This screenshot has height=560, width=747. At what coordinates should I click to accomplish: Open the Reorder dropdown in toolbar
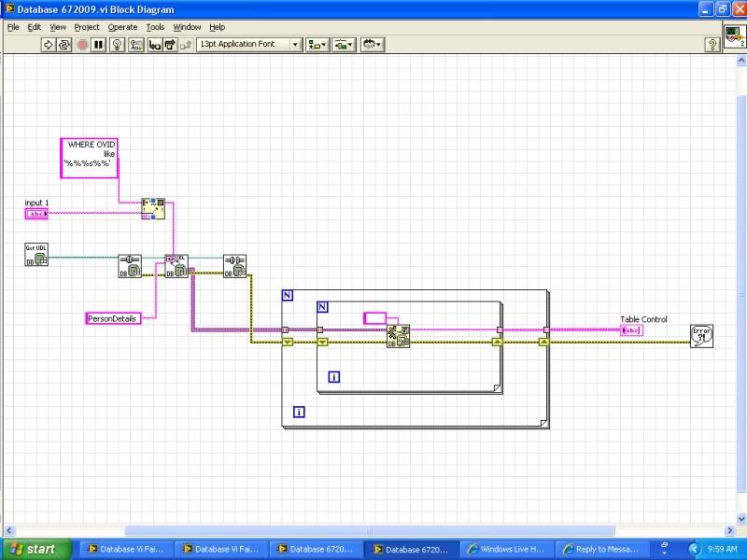[x=373, y=44]
